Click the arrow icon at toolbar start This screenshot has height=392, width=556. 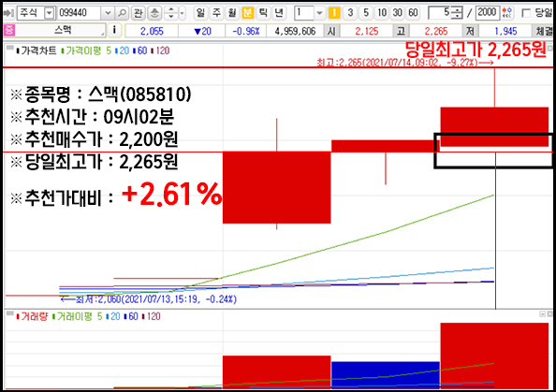pyautogui.click(x=8, y=13)
